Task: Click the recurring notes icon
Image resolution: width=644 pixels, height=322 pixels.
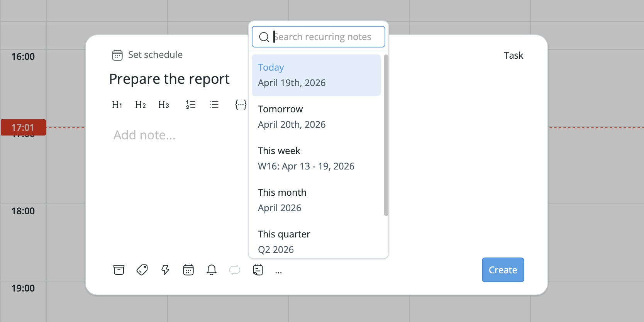Action: pos(258,270)
